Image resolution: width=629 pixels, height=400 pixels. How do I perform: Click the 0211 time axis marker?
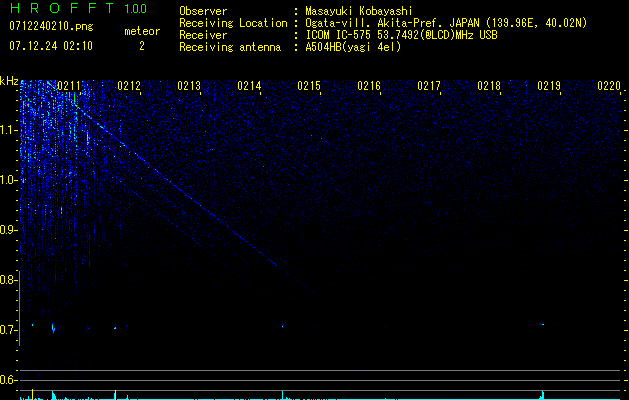69,86
